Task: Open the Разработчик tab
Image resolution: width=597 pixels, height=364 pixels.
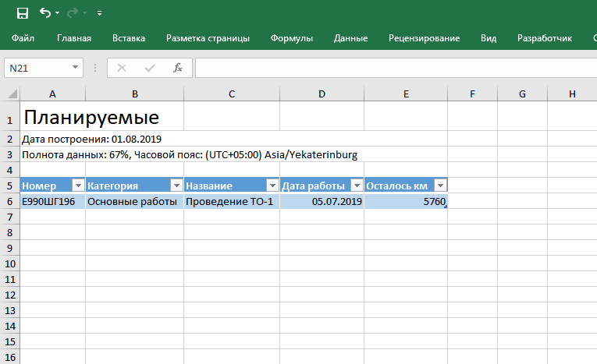Action: (545, 38)
